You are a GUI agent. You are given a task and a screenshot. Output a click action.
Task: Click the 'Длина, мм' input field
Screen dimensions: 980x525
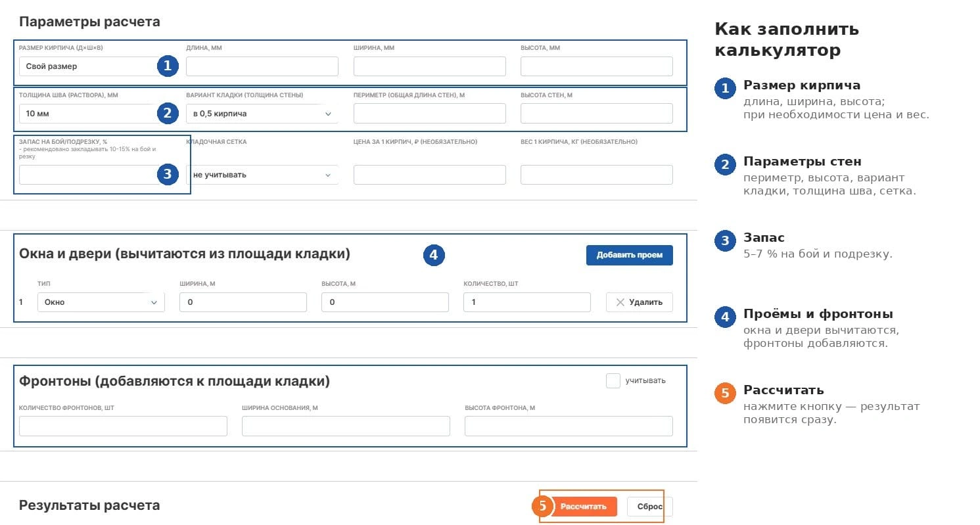point(262,66)
